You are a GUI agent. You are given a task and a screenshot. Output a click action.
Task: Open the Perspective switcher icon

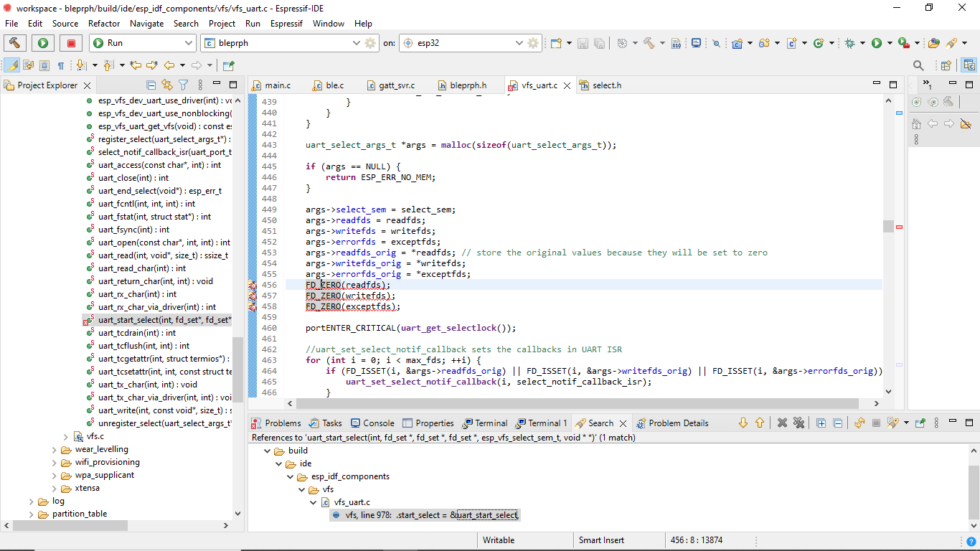(946, 65)
